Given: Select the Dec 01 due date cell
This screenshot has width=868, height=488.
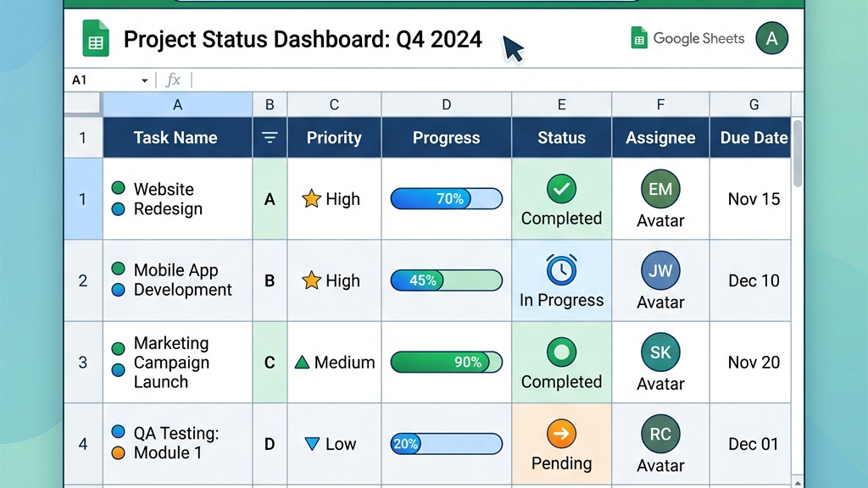Looking at the screenshot, I should [751, 444].
